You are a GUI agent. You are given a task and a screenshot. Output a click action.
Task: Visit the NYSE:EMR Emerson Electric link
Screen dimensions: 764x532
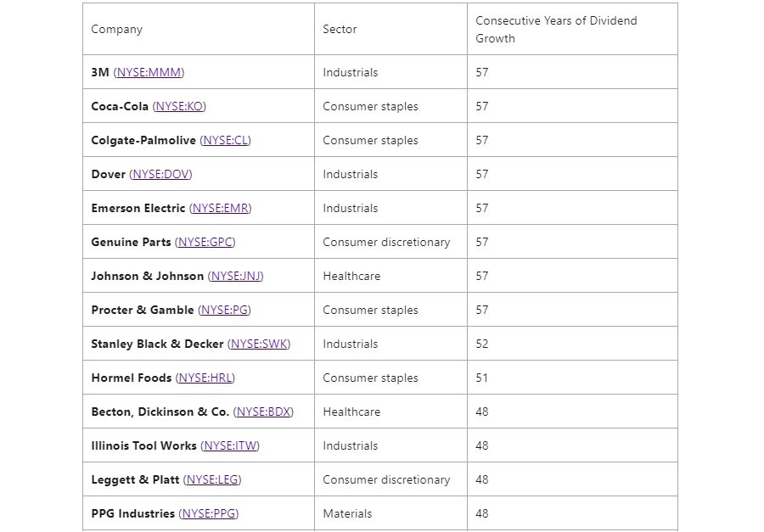tap(220, 208)
